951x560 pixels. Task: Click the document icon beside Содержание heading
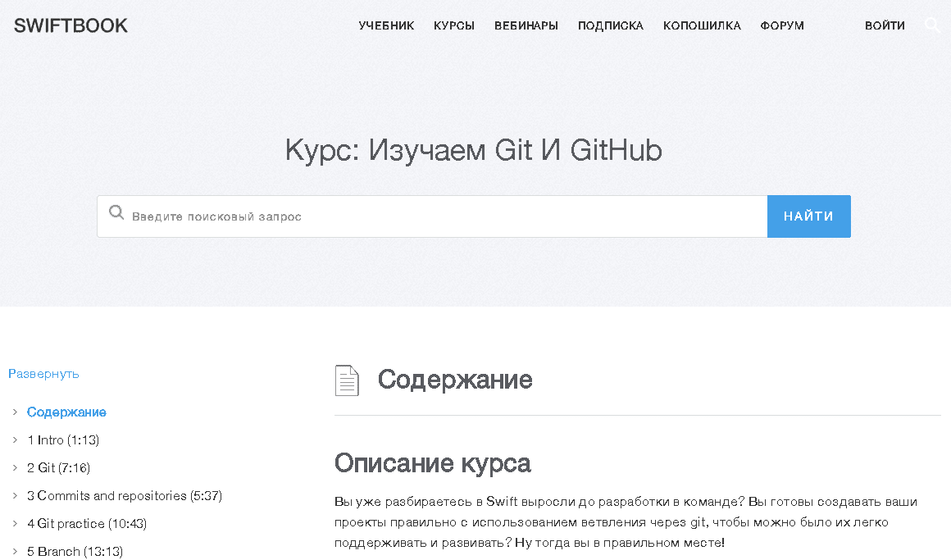[347, 380]
